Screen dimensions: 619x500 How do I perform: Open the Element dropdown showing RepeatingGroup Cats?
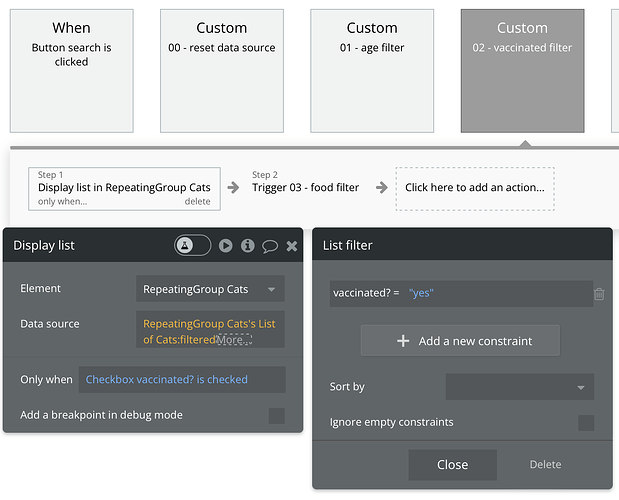pyautogui.click(x=210, y=289)
